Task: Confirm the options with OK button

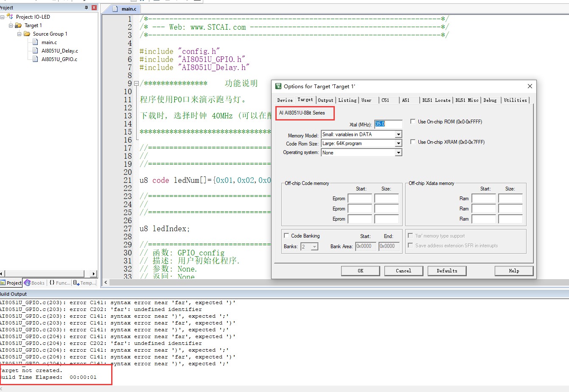Action: (x=361, y=271)
